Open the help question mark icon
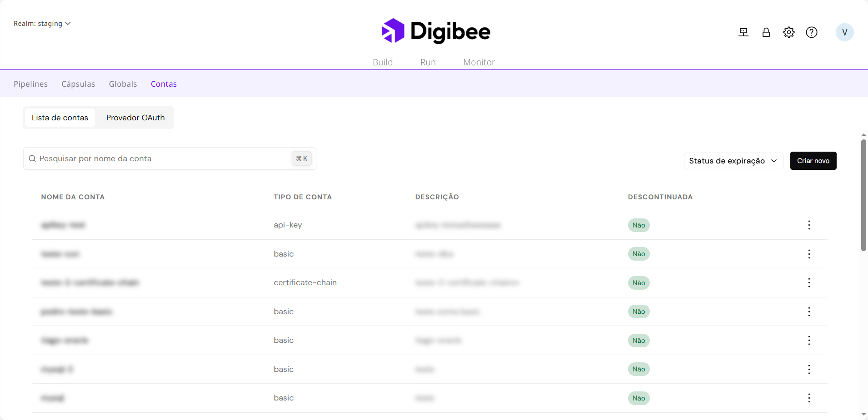This screenshot has width=868, height=420. click(812, 32)
